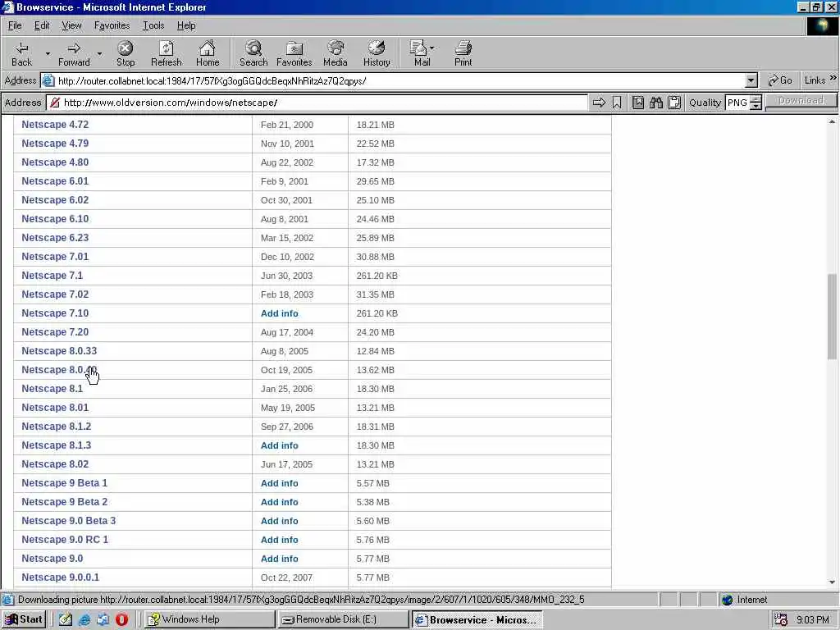This screenshot has width=840, height=630.
Task: Click the Quality PNG stepper arrows
Action: (756, 103)
